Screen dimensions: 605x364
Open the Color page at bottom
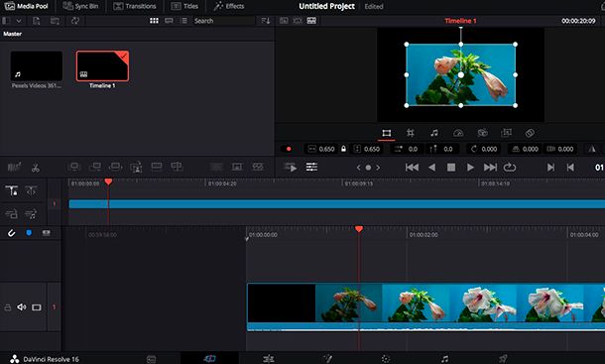pos(386,359)
